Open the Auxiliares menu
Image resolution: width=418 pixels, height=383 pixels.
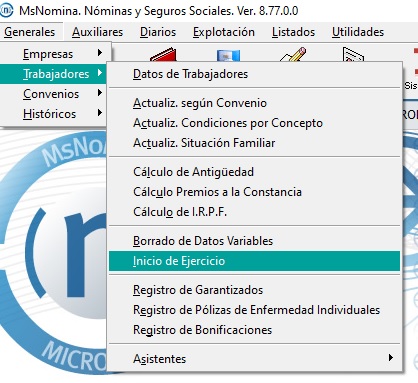tap(97, 32)
